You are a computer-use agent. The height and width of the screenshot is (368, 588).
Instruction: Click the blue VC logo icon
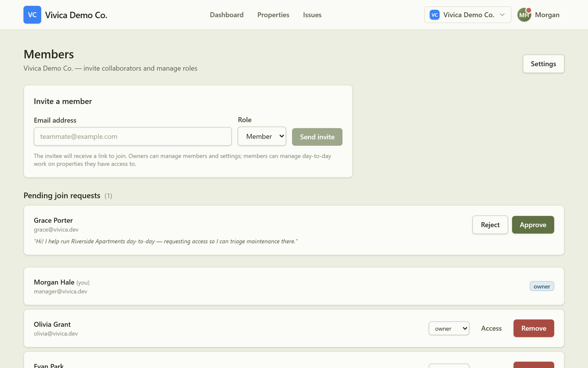[x=32, y=15]
